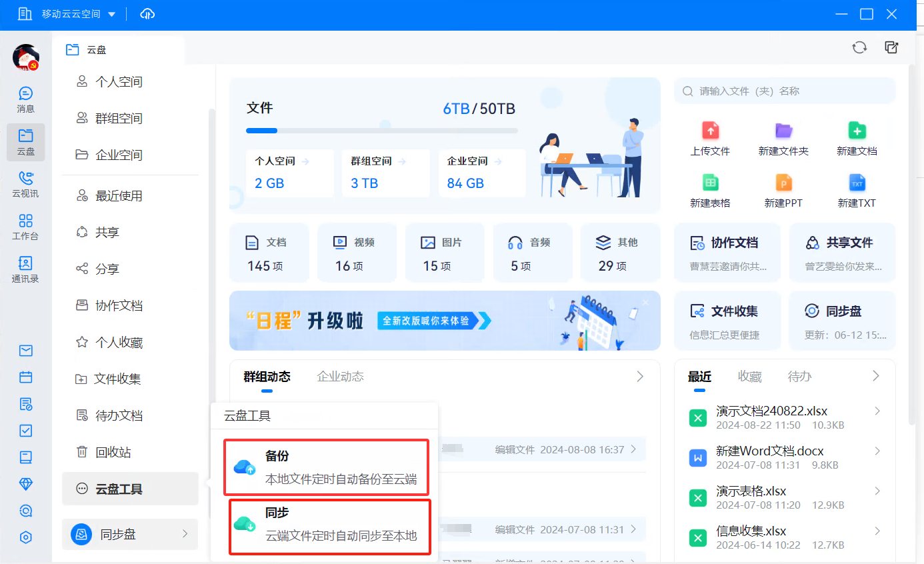
Task: Open the 通讯录 contacts section
Action: [26, 269]
